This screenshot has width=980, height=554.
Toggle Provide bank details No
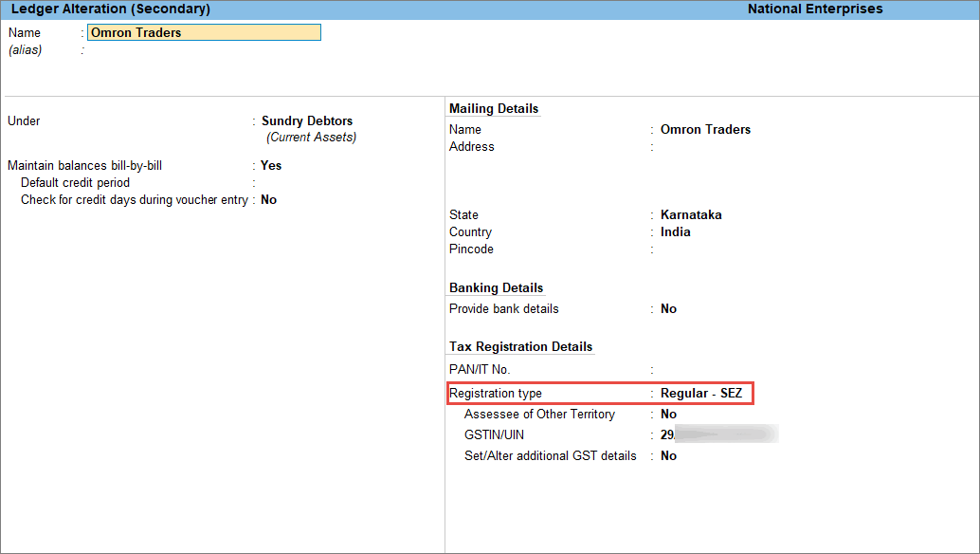tap(669, 309)
